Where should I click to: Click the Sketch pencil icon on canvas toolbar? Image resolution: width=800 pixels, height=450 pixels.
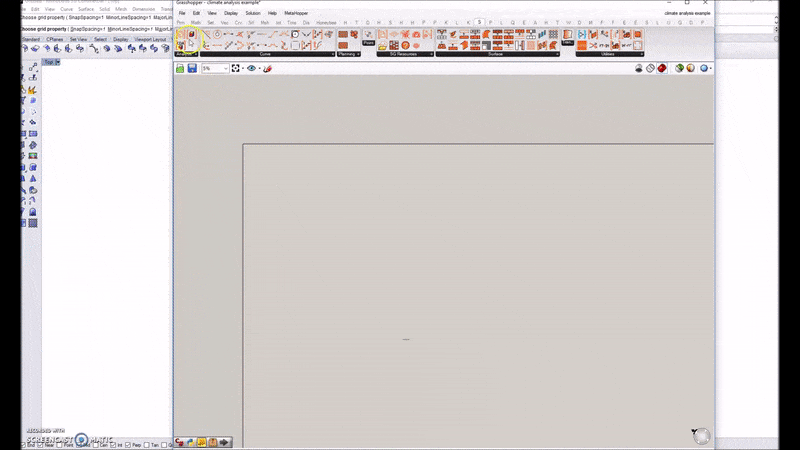267,68
